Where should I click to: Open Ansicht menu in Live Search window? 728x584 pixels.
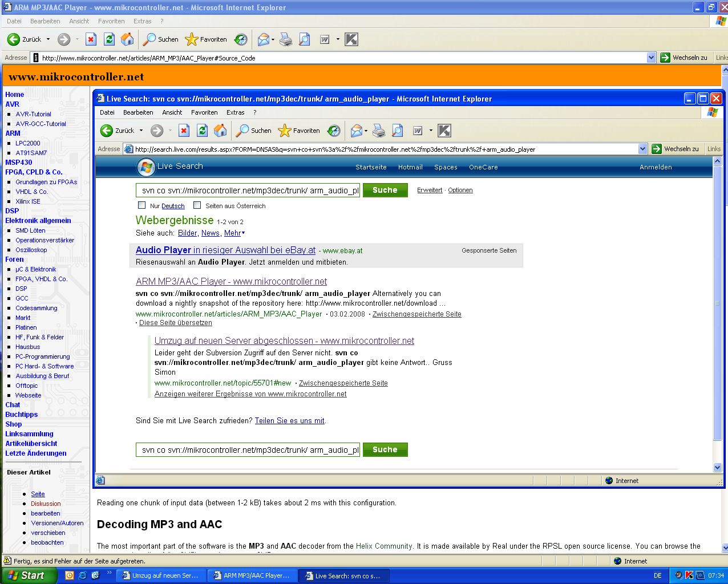[x=172, y=112]
